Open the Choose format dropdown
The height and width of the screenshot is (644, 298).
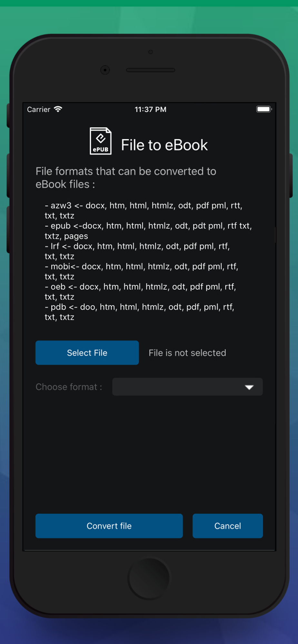(x=187, y=387)
